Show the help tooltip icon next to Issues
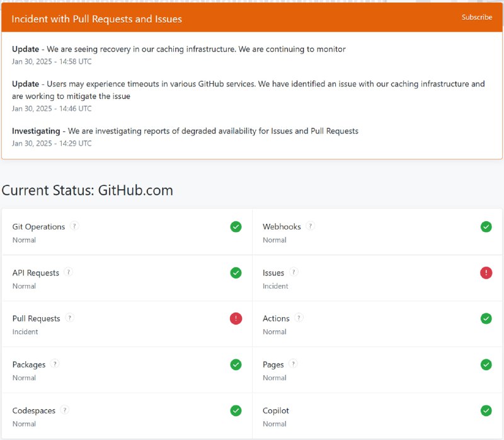 294,272
